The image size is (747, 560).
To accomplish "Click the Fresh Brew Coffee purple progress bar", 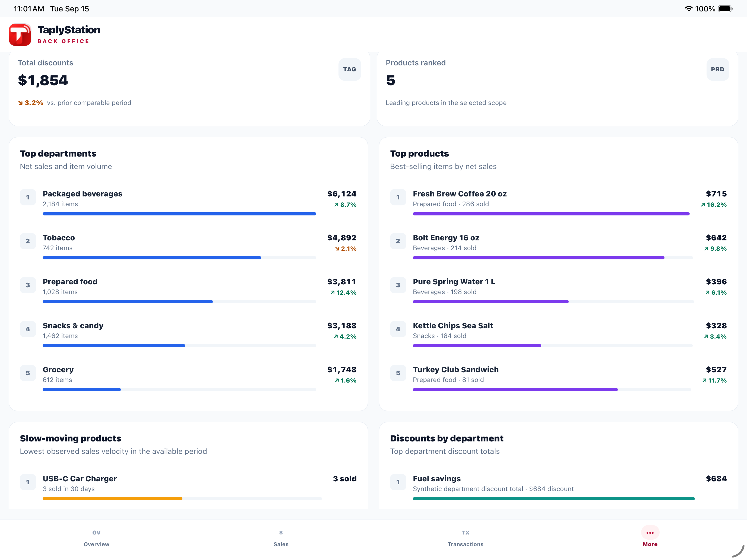I will pos(551,214).
